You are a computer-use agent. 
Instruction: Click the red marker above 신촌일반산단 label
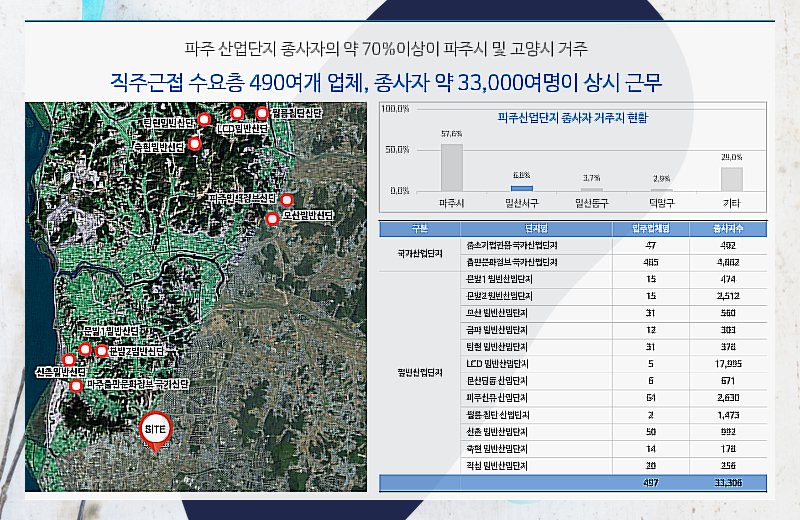pos(69,360)
